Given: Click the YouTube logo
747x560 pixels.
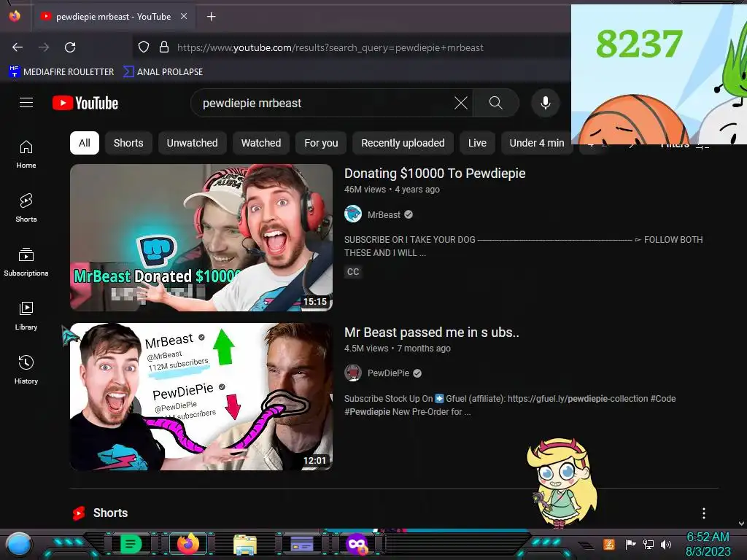Looking at the screenshot, I should tap(85, 103).
